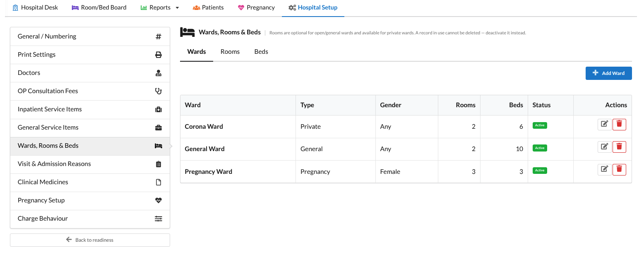644x255 pixels.
Task: Click the heartbeat icon for Pregnancy Setup
Action: click(x=158, y=200)
